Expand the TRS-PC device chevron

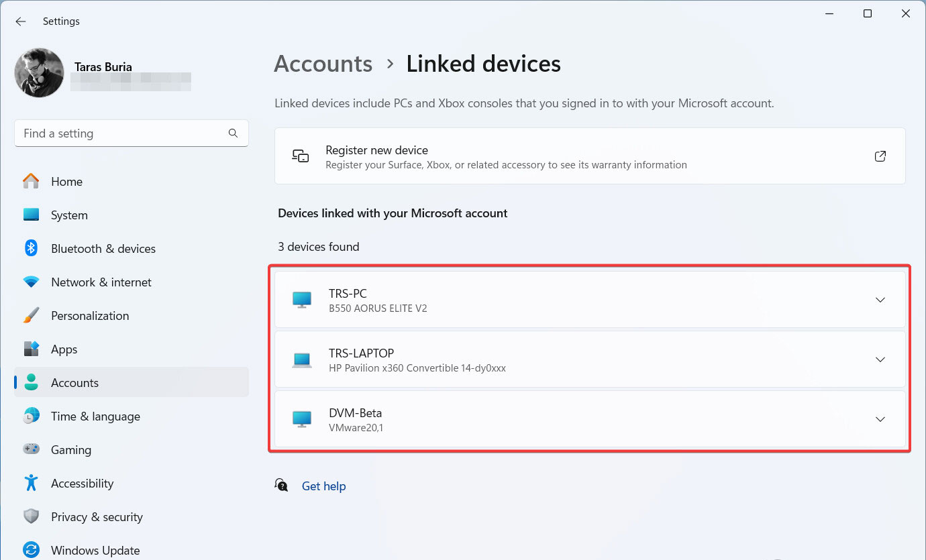coord(880,300)
